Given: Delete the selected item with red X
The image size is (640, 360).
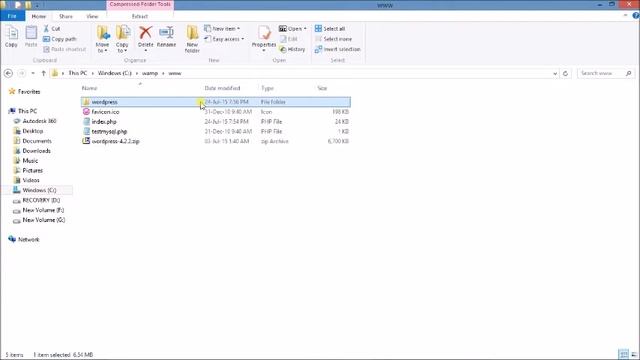Looking at the screenshot, I should tap(145, 38).
